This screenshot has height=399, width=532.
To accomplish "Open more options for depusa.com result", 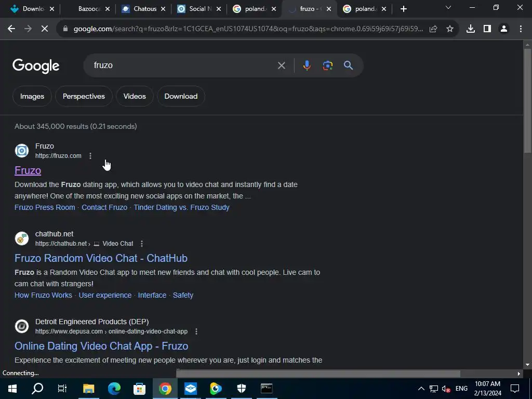I will point(196,331).
